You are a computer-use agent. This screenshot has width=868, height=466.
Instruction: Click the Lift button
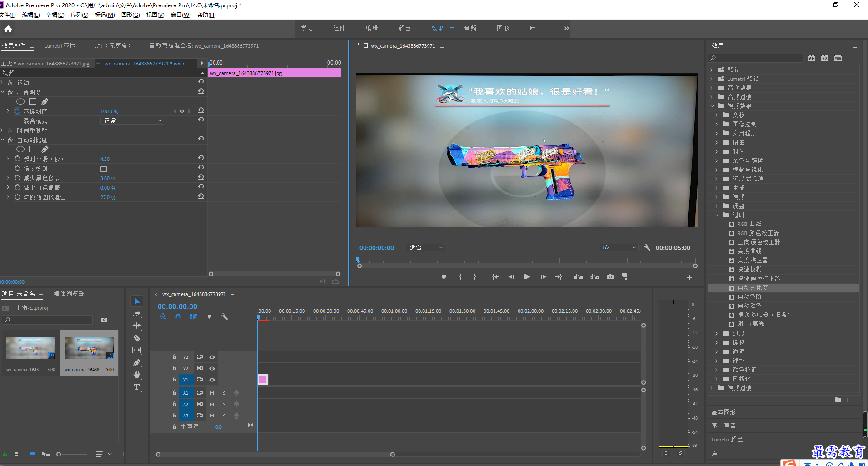point(578,277)
